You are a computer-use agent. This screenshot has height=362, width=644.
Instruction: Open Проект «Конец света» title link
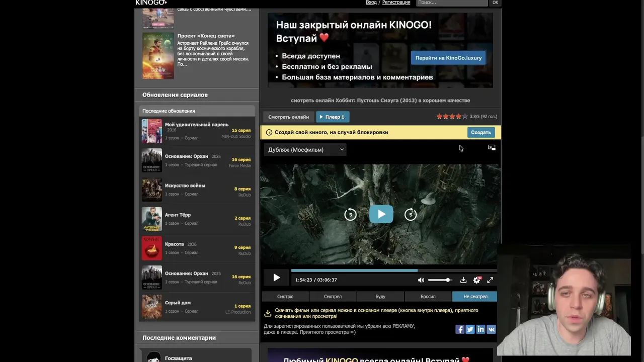click(x=206, y=36)
